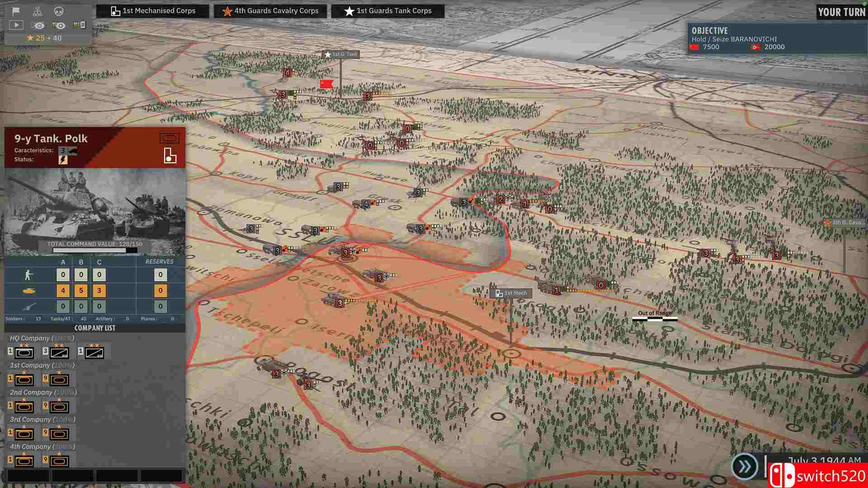The width and height of the screenshot is (868, 488).
Task: Click the 1st Mech flag marker on the map
Action: [x=511, y=293]
